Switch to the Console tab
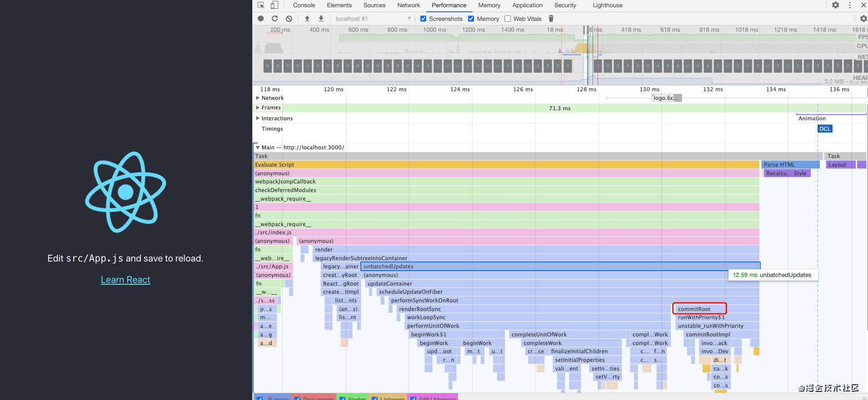 coord(304,5)
